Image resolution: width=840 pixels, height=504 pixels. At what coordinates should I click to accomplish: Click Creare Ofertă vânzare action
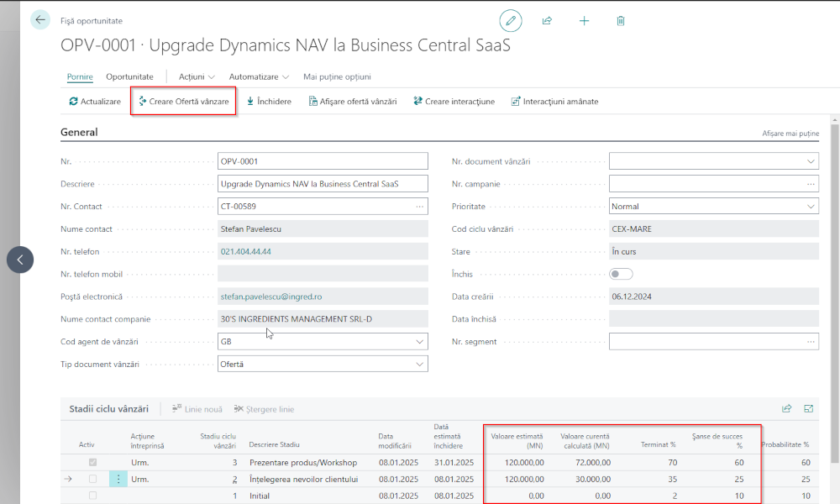183,102
